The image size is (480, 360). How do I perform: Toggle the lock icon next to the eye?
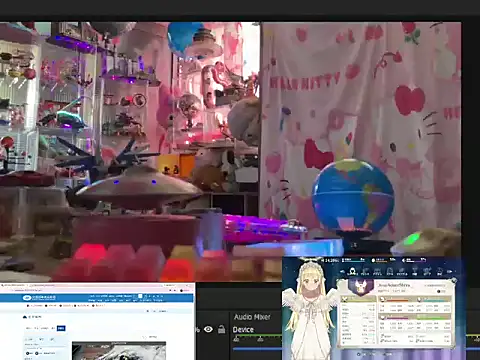tap(221, 329)
